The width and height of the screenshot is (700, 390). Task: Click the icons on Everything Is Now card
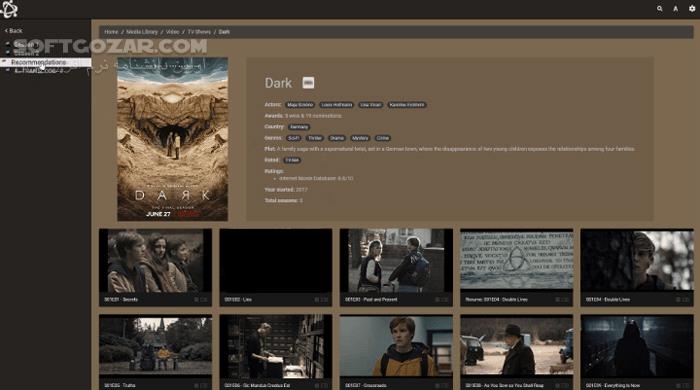pos(683,386)
